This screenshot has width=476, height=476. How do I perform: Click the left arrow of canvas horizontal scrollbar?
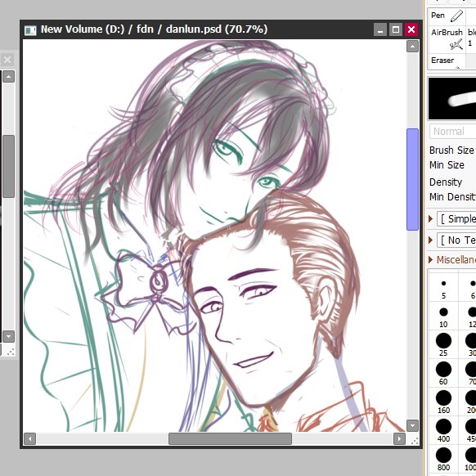point(29,438)
